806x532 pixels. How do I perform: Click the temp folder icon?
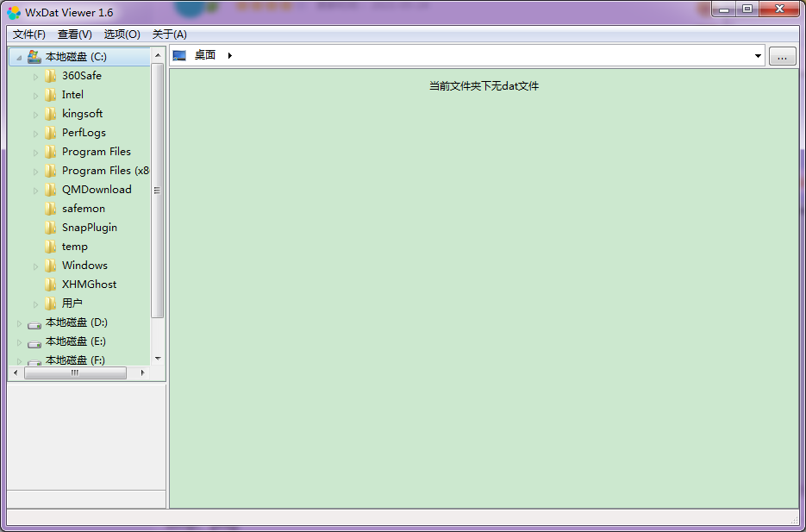point(52,246)
